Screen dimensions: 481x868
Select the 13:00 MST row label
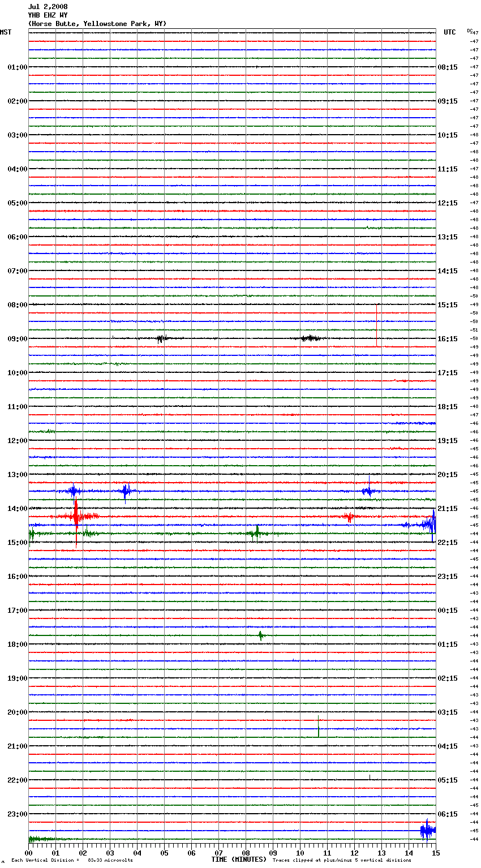(18, 475)
